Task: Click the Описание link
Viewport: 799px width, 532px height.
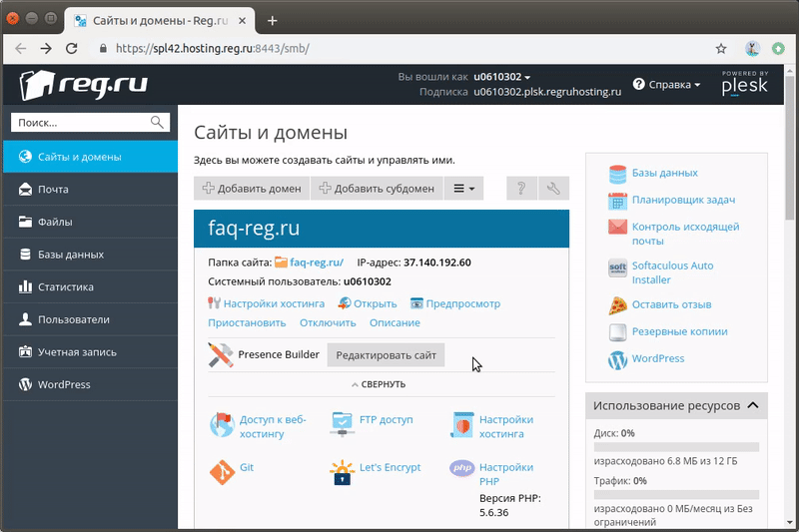Action: 395,322
